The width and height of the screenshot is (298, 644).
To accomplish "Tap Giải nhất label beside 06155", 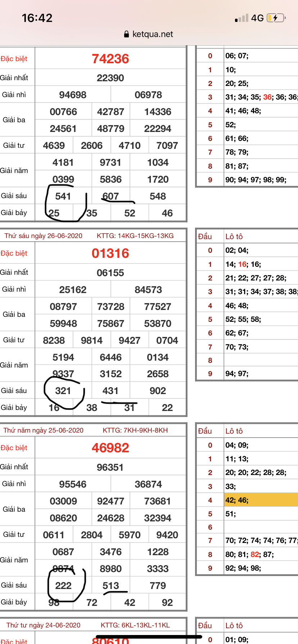I will point(14,273).
